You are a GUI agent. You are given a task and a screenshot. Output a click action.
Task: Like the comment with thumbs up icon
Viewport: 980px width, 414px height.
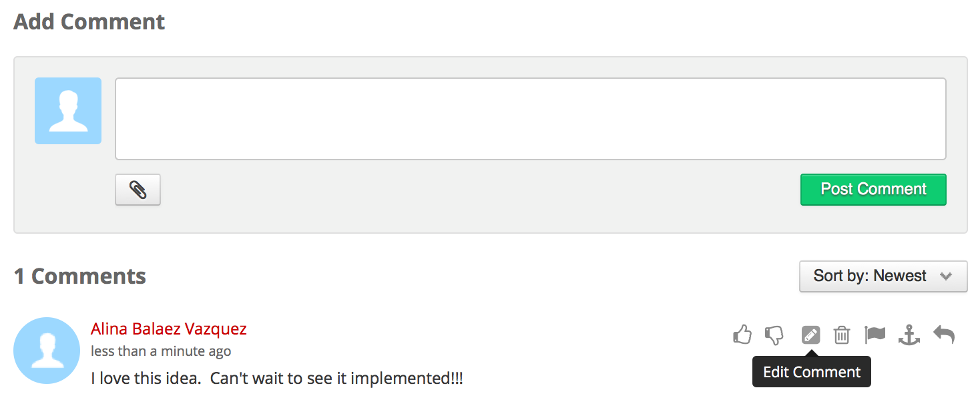pos(742,334)
